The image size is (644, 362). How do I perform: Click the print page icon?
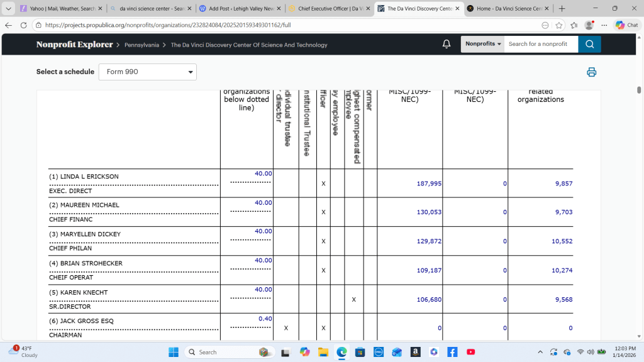coord(591,72)
